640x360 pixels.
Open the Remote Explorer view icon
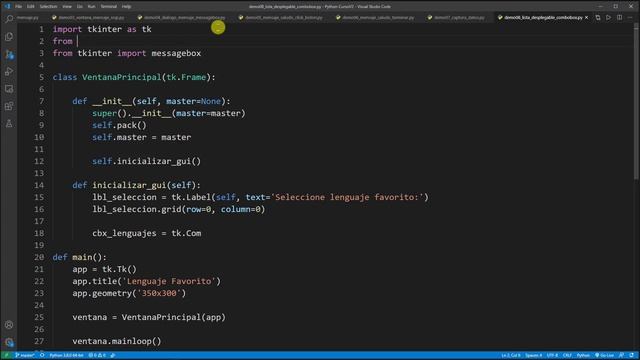click(9, 89)
